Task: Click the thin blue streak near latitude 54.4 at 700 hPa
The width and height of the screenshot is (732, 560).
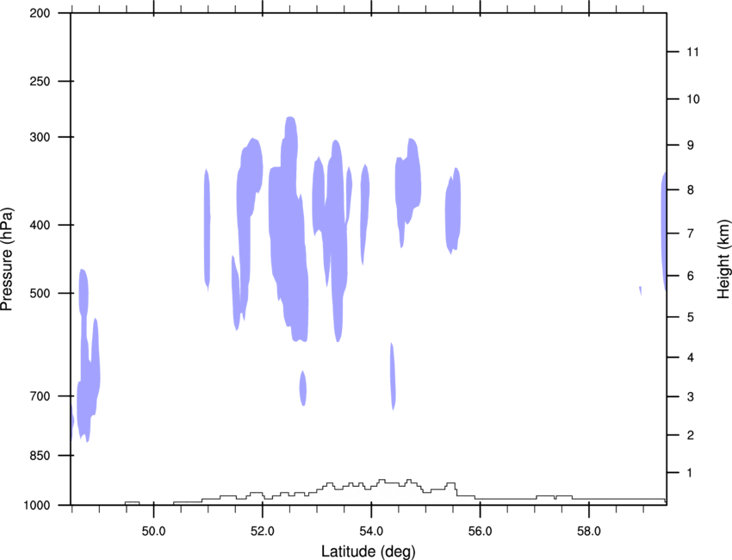Action: click(393, 376)
